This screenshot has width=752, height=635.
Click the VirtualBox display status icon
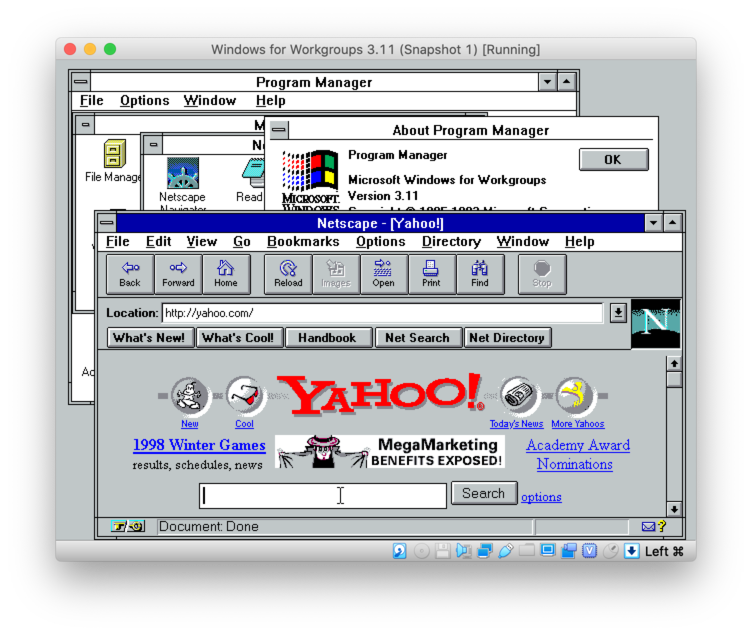coord(548,550)
